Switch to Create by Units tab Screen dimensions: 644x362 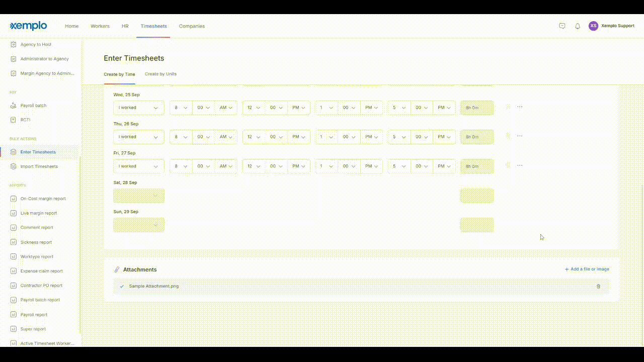click(160, 74)
